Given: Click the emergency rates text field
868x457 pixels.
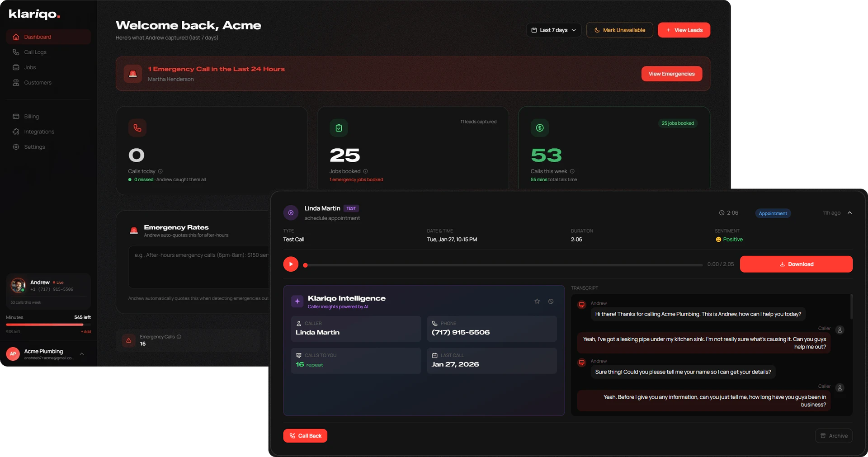Looking at the screenshot, I should pos(199,267).
